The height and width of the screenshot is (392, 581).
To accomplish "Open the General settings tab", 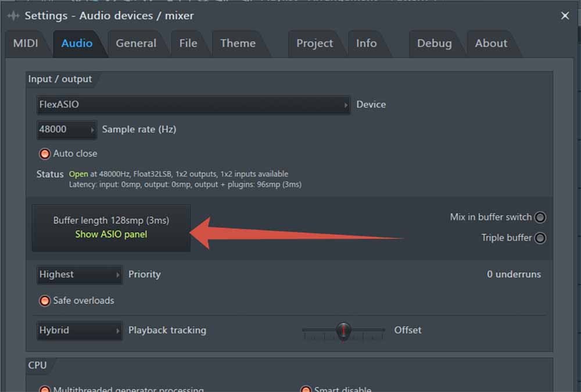I will pos(136,43).
